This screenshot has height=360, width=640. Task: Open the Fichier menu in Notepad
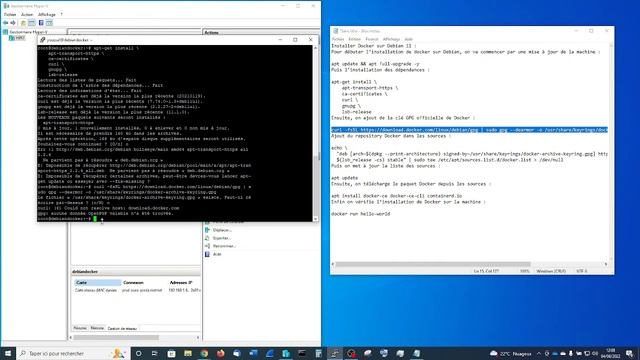pos(338,39)
